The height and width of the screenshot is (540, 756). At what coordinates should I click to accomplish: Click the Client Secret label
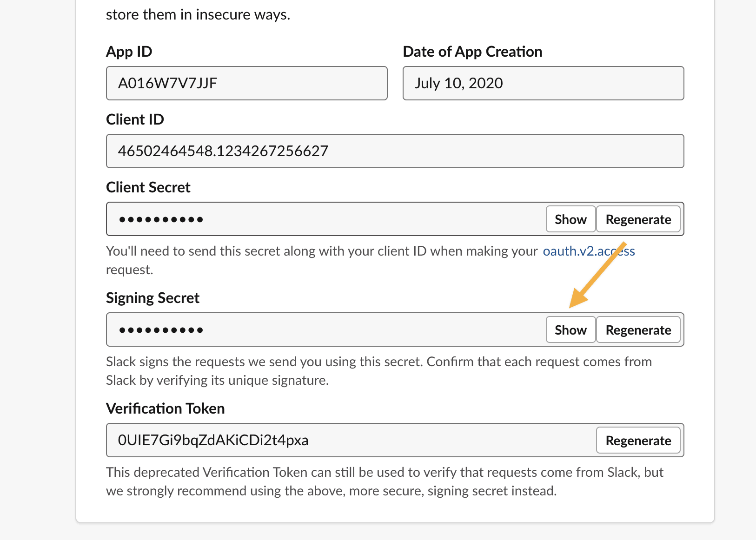(148, 187)
